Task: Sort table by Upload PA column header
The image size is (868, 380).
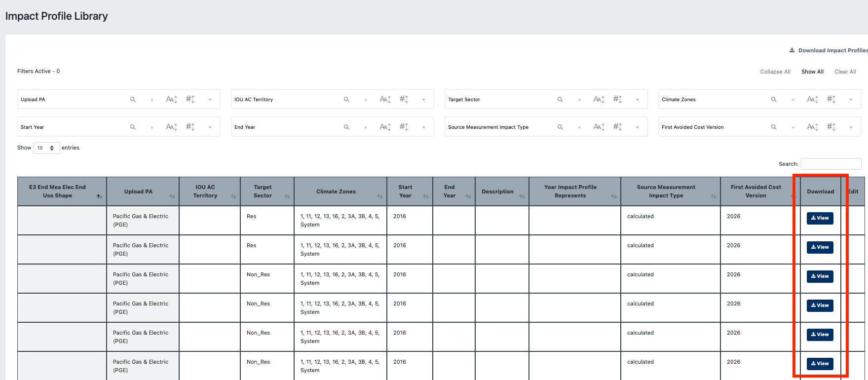Action: (x=143, y=191)
